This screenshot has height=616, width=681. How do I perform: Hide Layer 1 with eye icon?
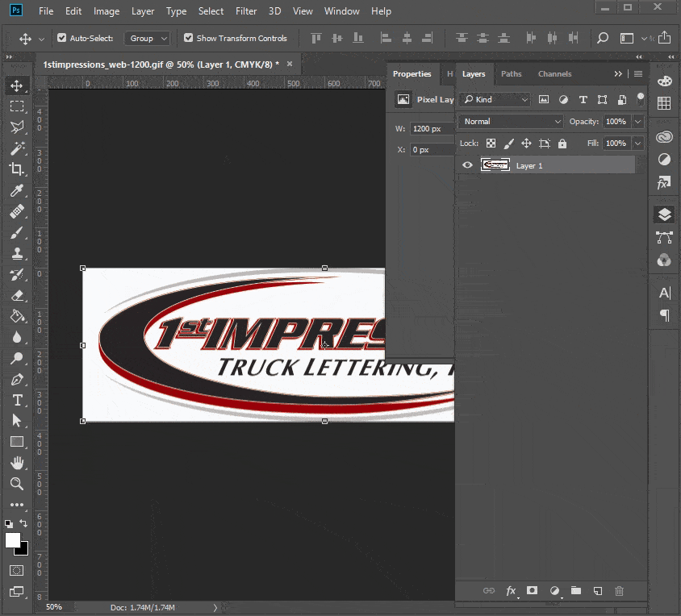coord(467,165)
